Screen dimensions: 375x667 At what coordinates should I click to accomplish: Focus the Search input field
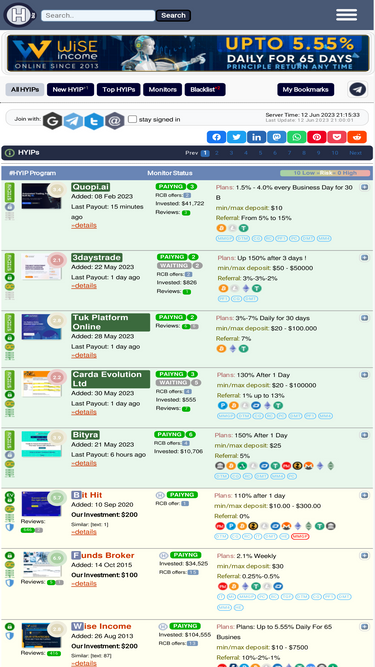[x=98, y=15]
